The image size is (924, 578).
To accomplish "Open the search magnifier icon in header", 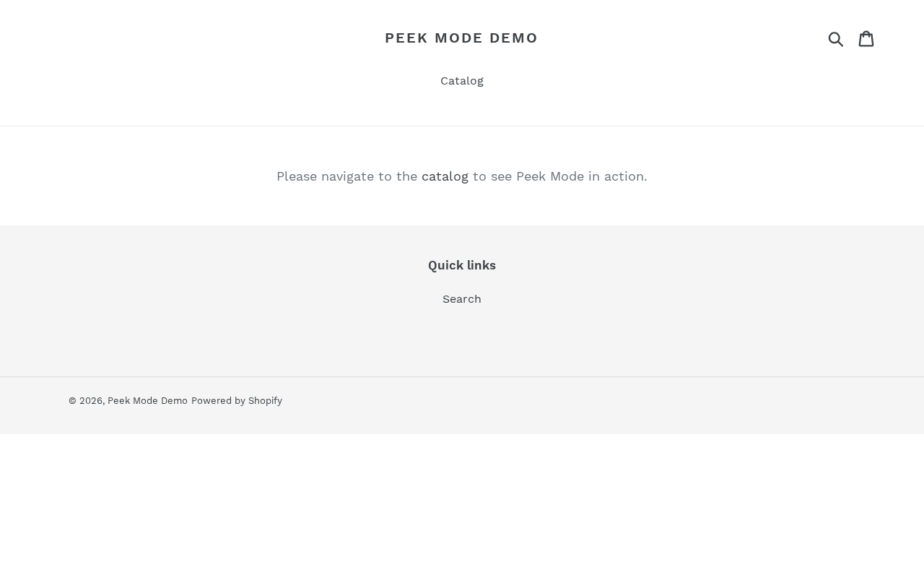I will (836, 38).
